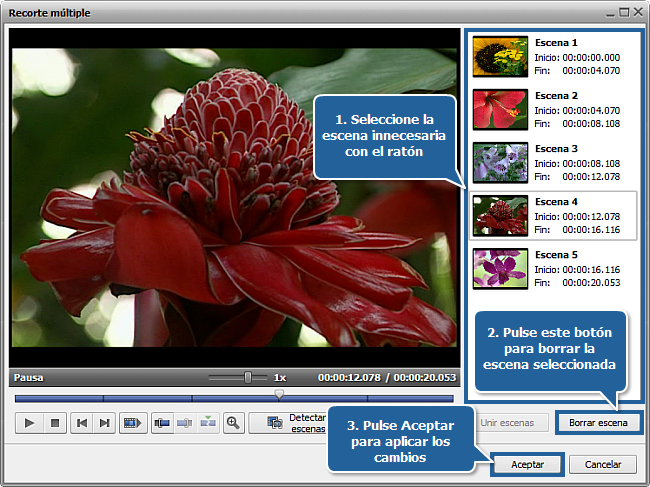Click the Cancelar button
The width and height of the screenshot is (650, 487).
coord(603,464)
